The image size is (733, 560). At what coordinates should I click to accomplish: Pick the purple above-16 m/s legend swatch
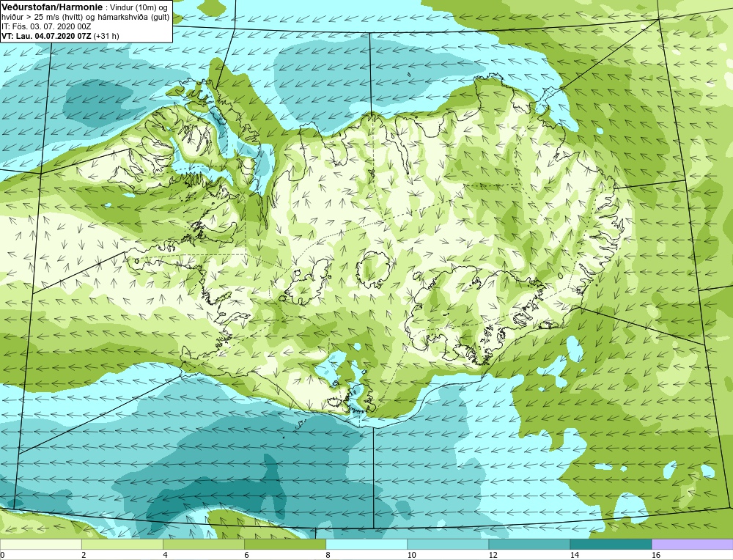(692, 544)
